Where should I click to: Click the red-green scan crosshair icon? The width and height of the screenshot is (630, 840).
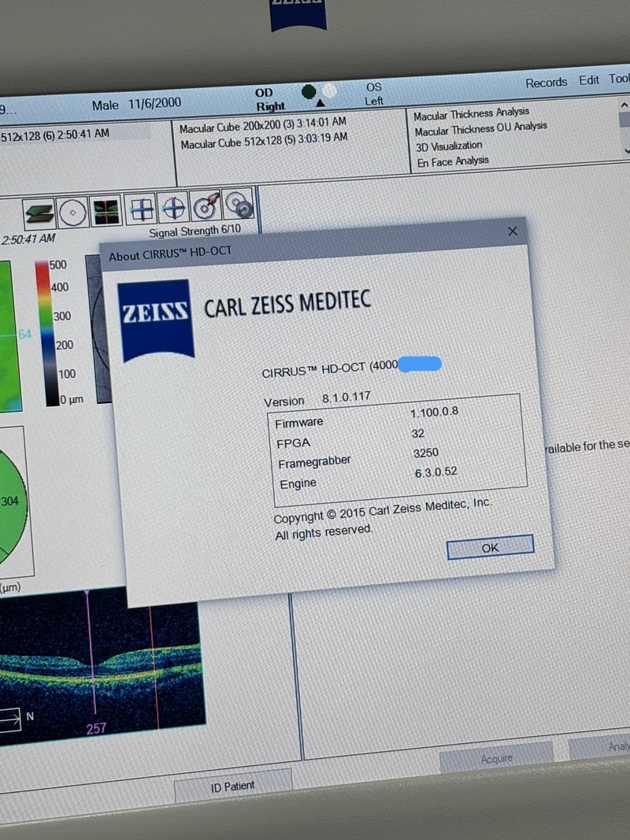pyautogui.click(x=106, y=210)
